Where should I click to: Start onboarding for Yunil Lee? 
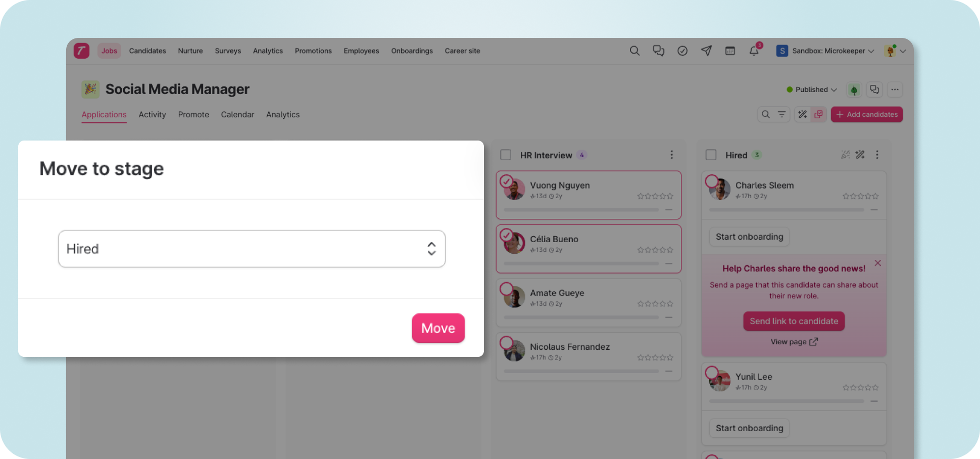click(749, 428)
